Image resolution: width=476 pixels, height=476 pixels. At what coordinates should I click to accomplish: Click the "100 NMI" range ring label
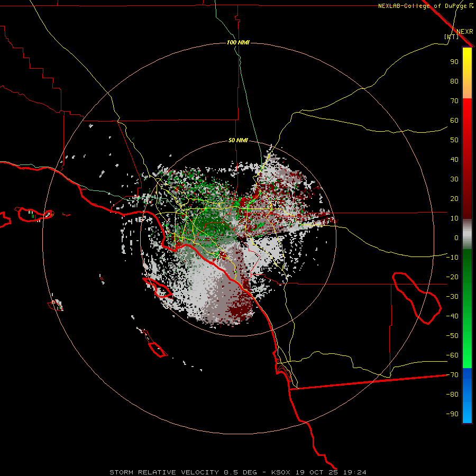tap(238, 42)
